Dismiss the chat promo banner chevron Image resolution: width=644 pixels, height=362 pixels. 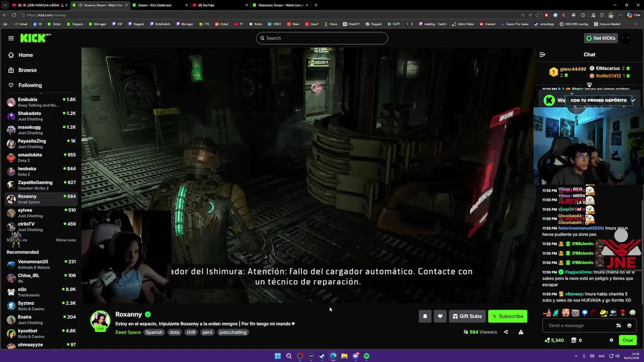point(633,100)
